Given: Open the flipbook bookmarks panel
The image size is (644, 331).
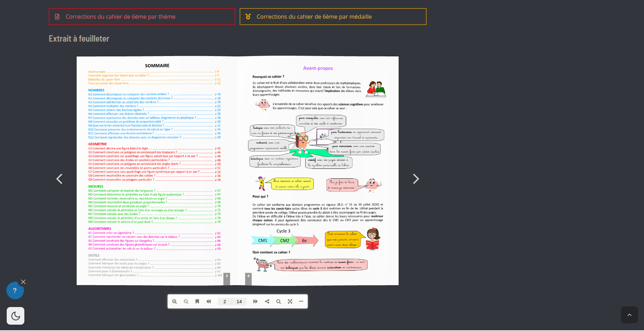Looking at the screenshot, I should 197,301.
